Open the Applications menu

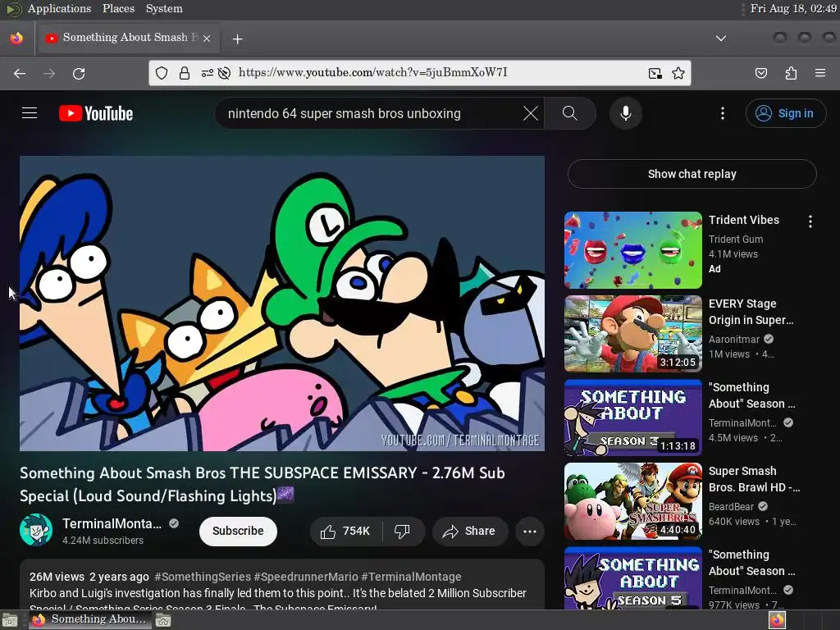[x=59, y=8]
